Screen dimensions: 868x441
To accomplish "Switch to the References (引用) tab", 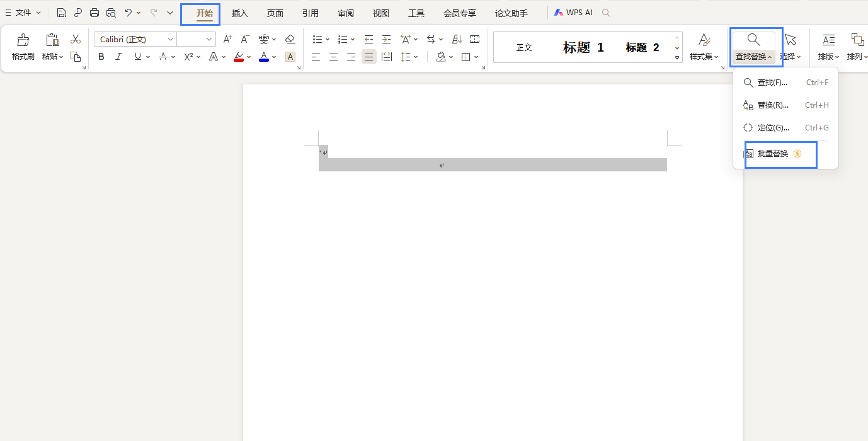I will [x=311, y=13].
